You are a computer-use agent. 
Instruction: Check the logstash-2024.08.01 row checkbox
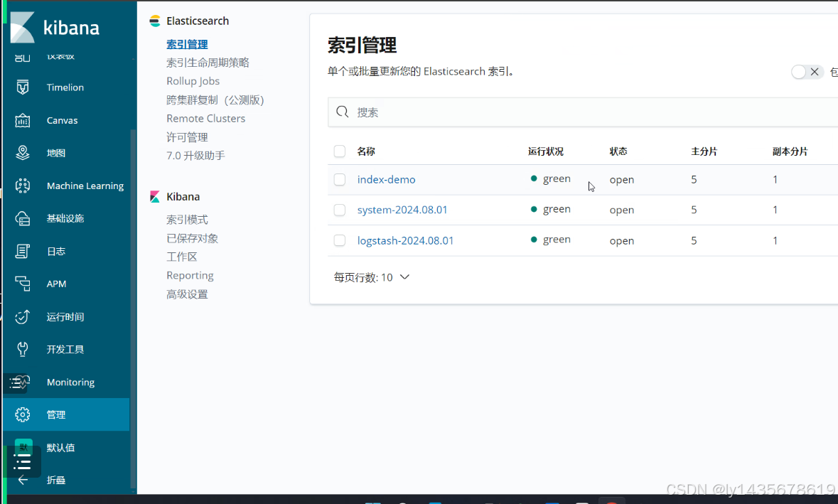pyautogui.click(x=339, y=240)
